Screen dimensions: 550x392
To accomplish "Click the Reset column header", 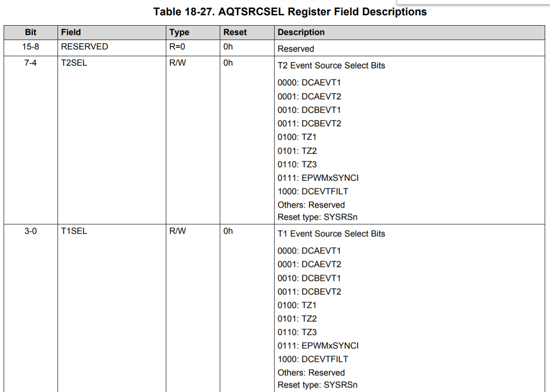I will click(235, 32).
